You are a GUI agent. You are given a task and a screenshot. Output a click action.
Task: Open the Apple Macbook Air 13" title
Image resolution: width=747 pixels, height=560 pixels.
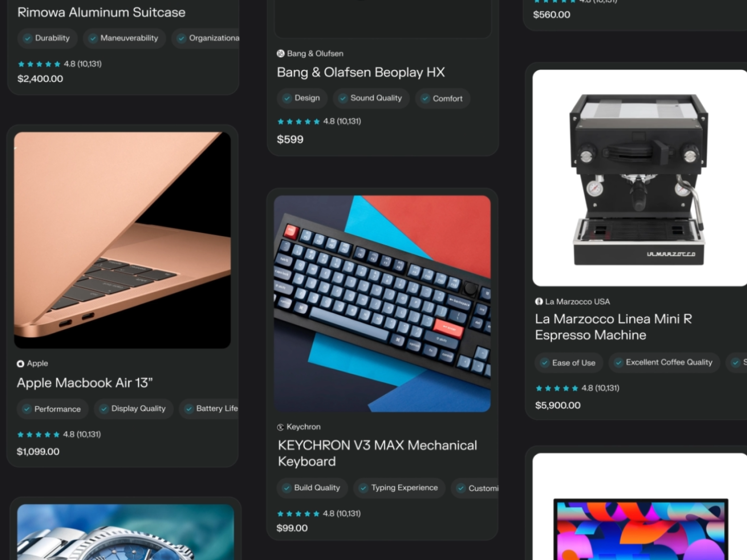click(85, 383)
